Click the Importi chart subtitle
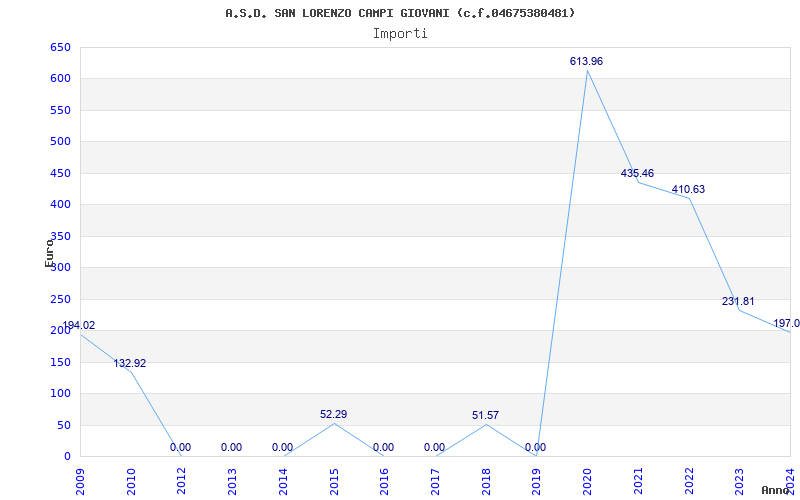Image resolution: width=800 pixels, height=500 pixels. click(400, 34)
